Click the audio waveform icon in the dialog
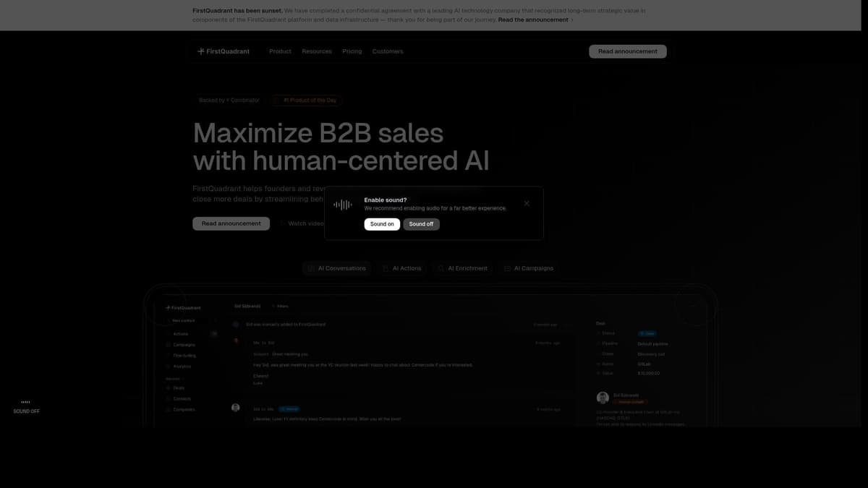Image resolution: width=868 pixels, height=488 pixels. 343,205
